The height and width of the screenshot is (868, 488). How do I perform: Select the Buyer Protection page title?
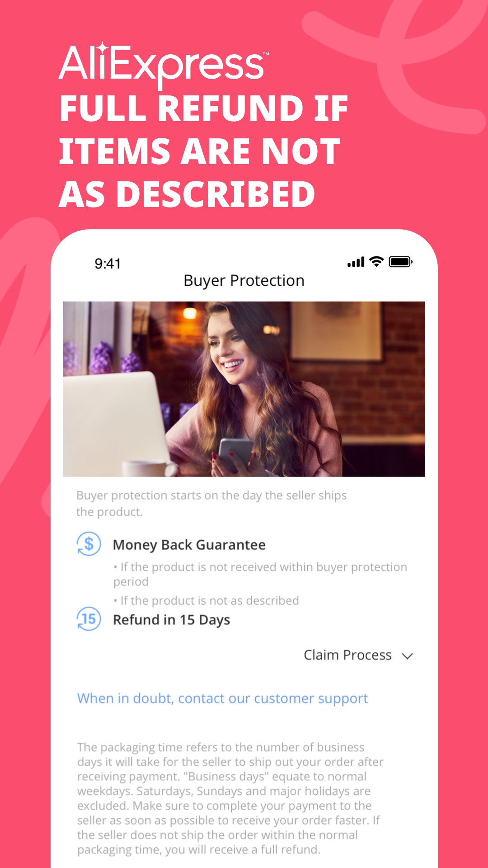[244, 281]
